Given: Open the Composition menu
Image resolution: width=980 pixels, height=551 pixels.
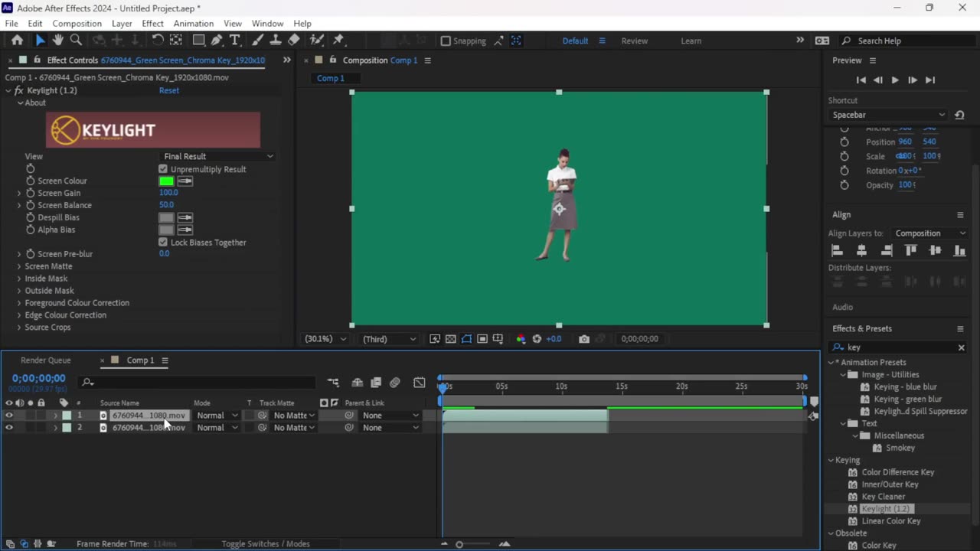Looking at the screenshot, I should [77, 24].
